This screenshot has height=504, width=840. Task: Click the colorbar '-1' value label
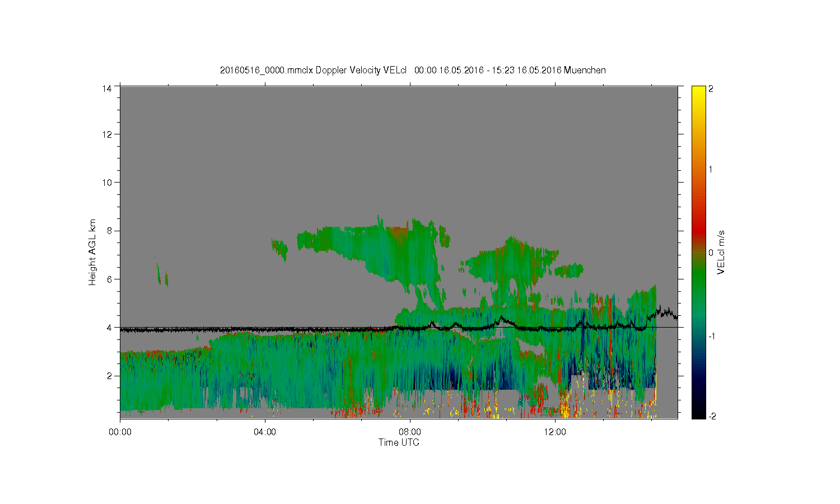(712, 335)
